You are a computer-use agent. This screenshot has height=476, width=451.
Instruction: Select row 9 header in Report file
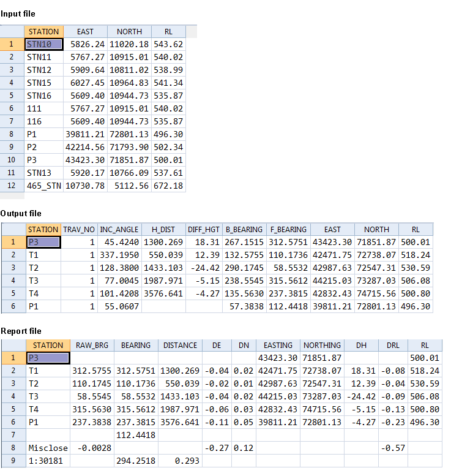click(13, 461)
